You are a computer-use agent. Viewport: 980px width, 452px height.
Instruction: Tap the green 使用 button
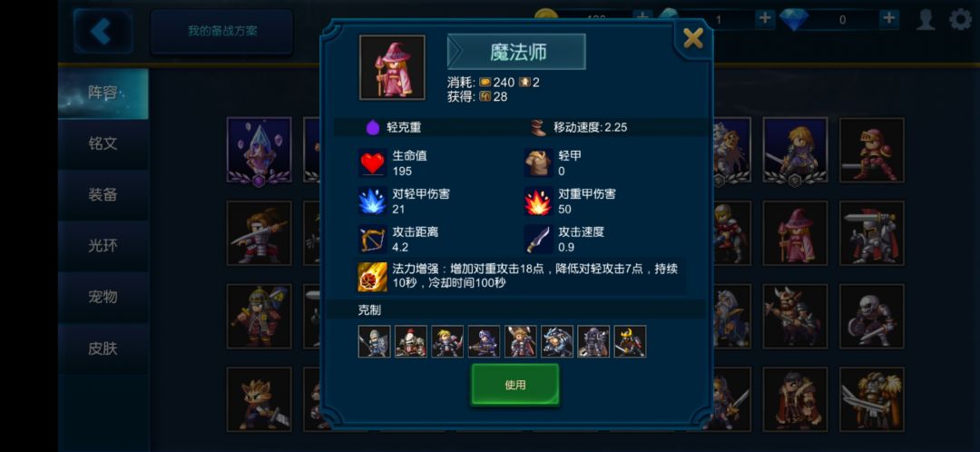pyautogui.click(x=515, y=385)
